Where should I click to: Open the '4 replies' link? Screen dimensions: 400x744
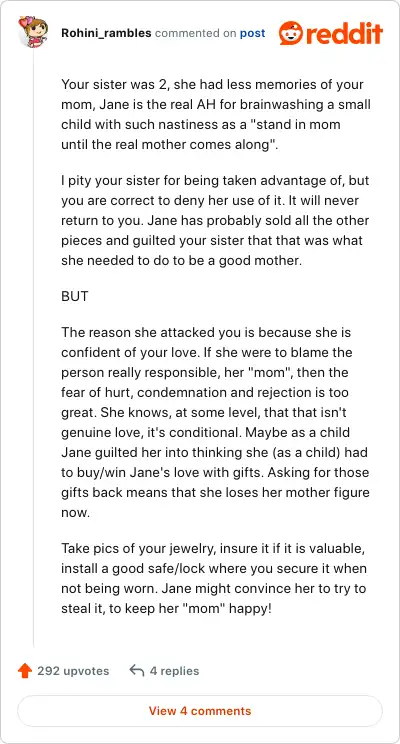(174, 671)
